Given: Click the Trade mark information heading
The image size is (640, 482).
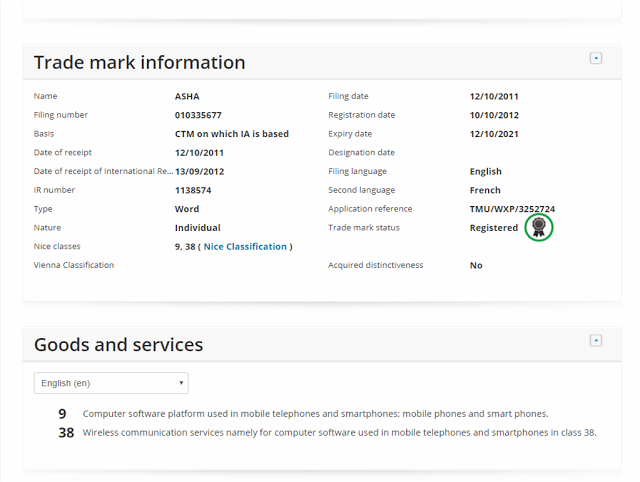Looking at the screenshot, I should [139, 62].
